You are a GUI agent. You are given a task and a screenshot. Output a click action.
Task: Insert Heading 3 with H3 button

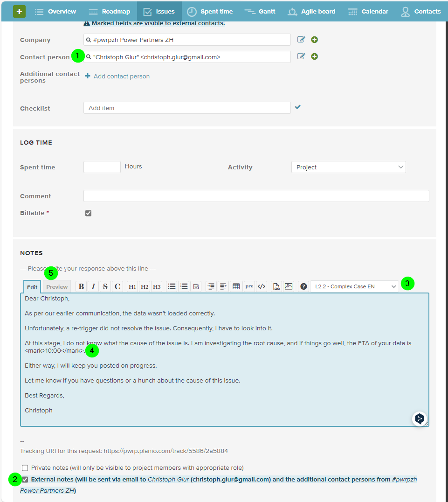pos(157,286)
